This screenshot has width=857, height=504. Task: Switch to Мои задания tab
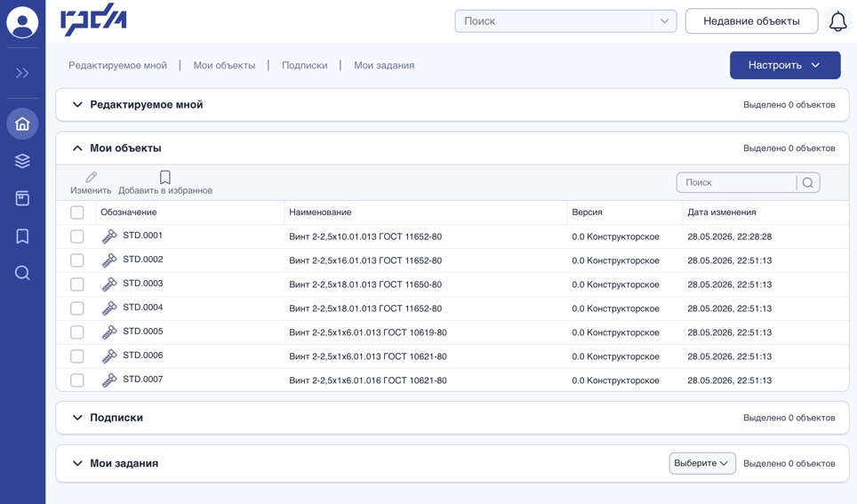click(384, 65)
